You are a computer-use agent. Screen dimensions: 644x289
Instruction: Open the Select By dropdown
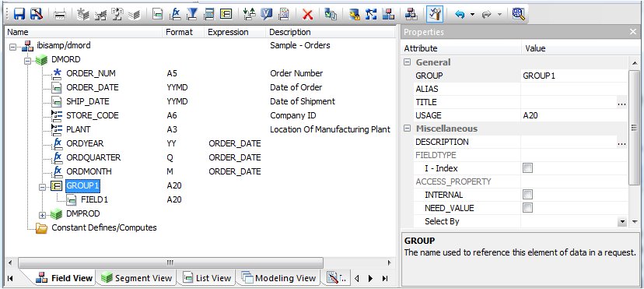pyautogui.click(x=622, y=221)
